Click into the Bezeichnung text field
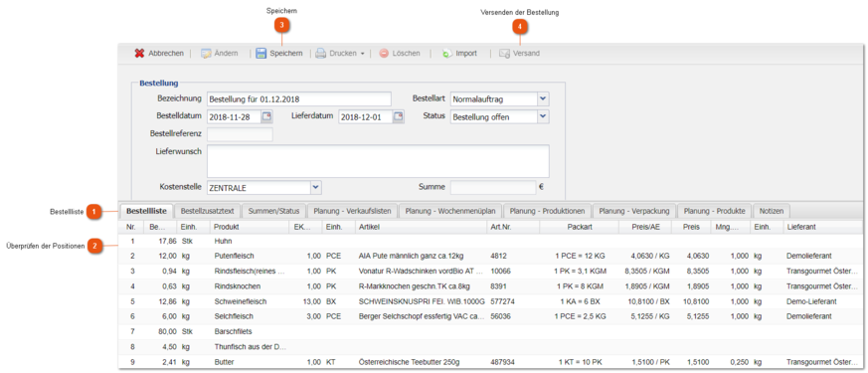Screen dimensions: 868x373 (299, 99)
